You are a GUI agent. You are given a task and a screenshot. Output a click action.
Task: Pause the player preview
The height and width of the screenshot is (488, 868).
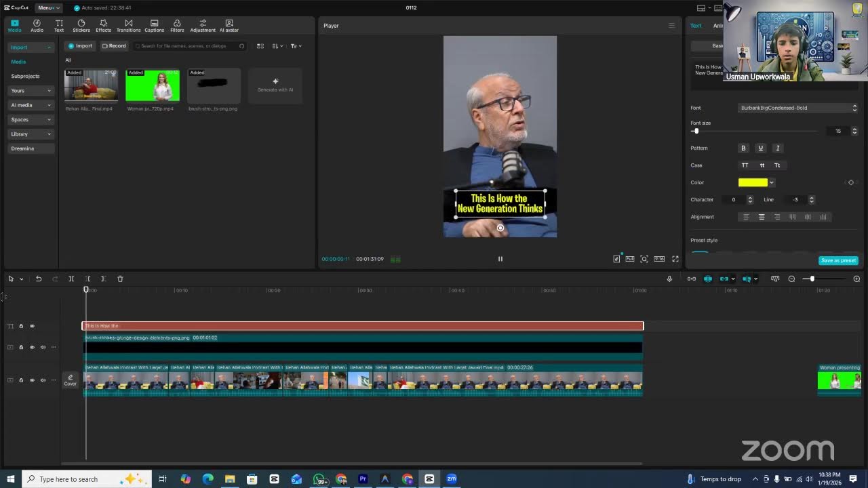tap(500, 259)
